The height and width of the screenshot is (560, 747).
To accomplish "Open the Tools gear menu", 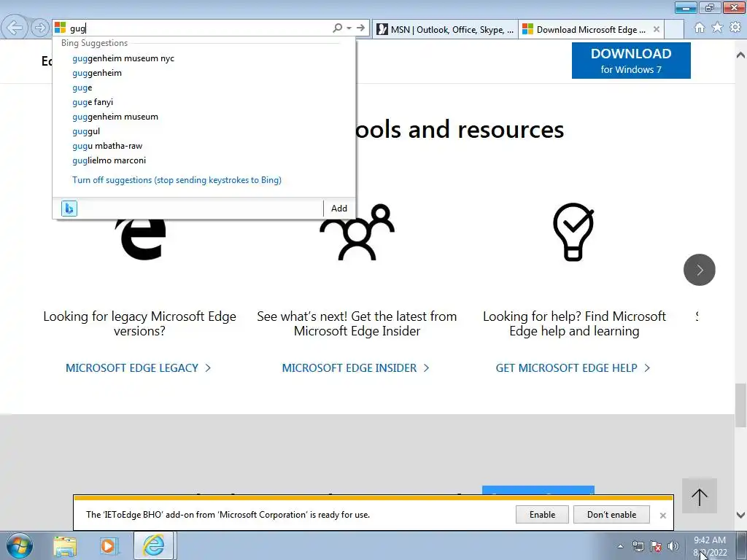I will pyautogui.click(x=735, y=28).
